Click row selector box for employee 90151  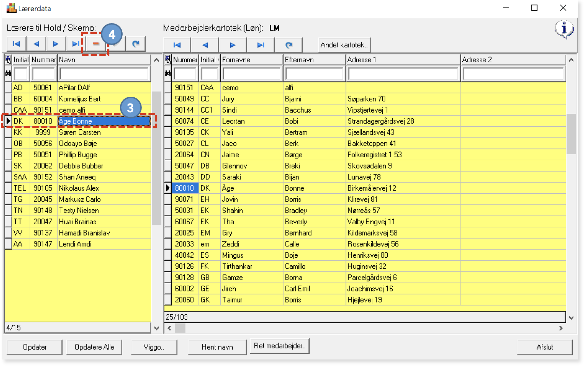click(x=168, y=88)
